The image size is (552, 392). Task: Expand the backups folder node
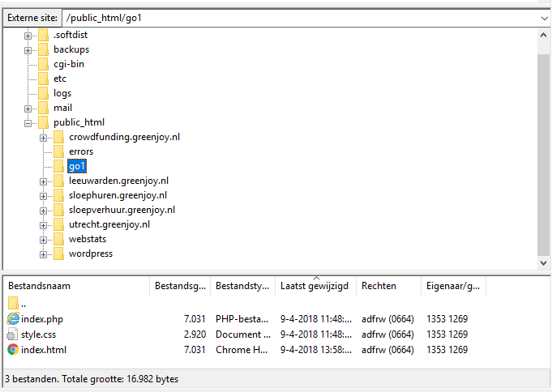28,50
